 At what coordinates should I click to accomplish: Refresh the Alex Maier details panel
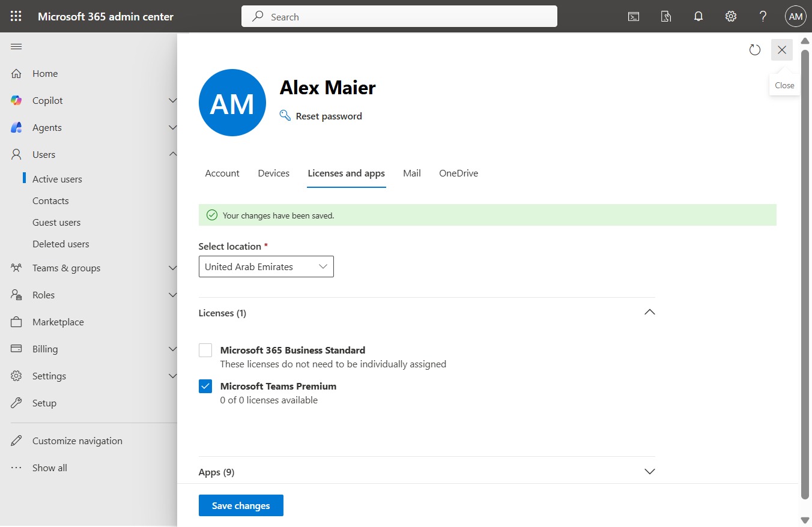(x=755, y=50)
